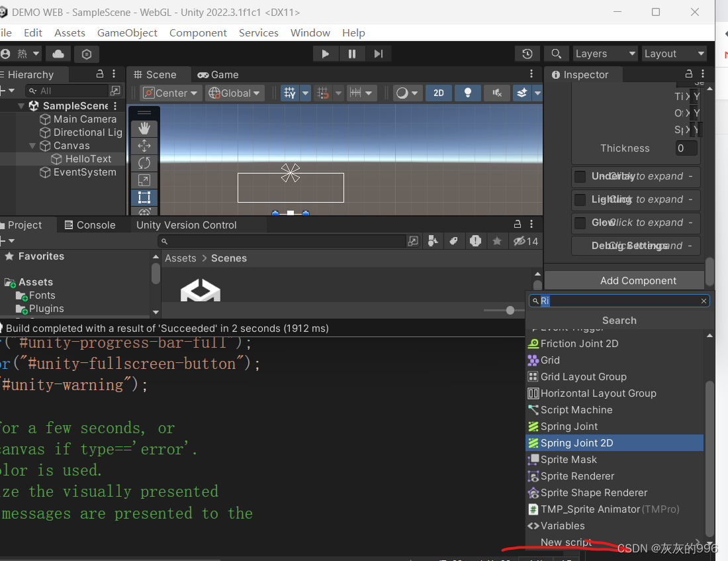Viewport: 728px width, 561px height.
Task: Toggle scene audio mute
Action: pyautogui.click(x=497, y=93)
